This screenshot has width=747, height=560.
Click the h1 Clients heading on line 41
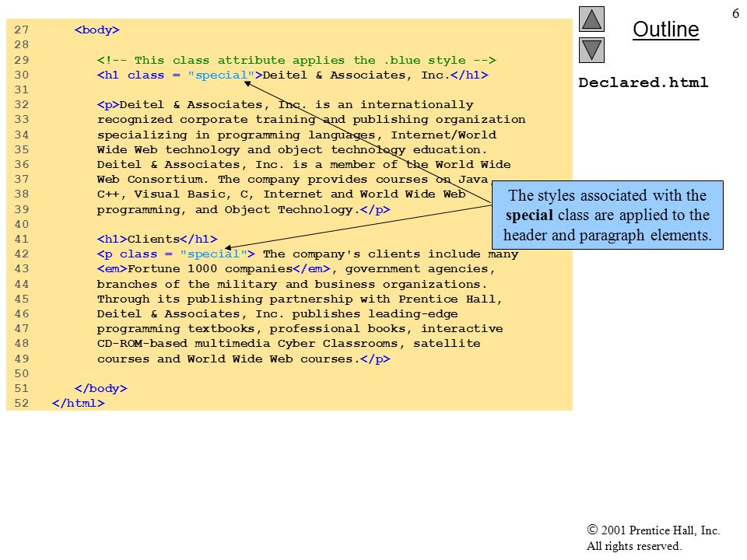157,240
